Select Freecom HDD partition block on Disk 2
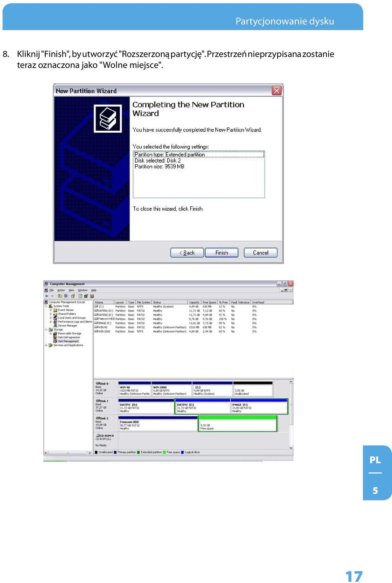The image size is (392, 583). [x=158, y=424]
